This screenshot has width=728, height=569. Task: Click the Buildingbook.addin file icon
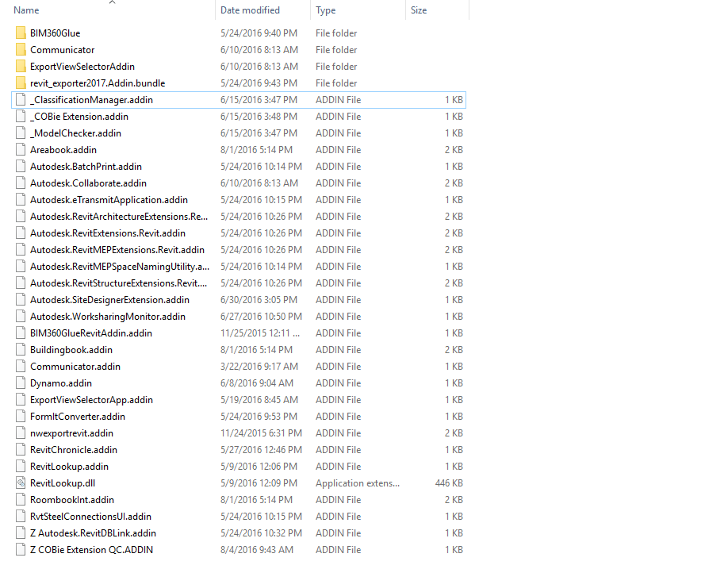(21, 350)
